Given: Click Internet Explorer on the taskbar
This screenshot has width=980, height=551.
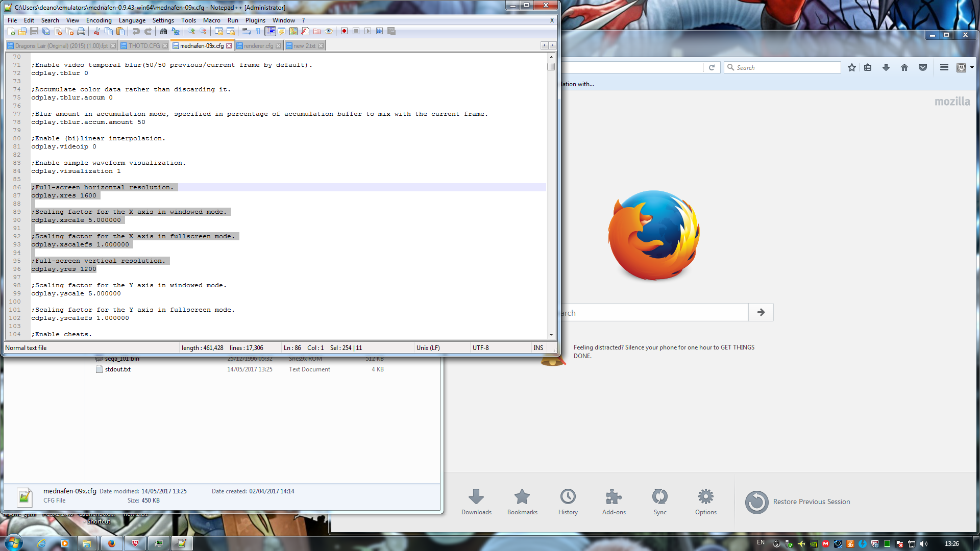Looking at the screenshot, I should 41,543.
